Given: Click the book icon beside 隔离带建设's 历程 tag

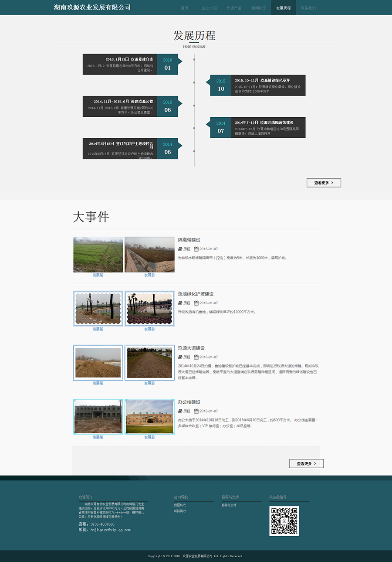Looking at the screenshot, I should tap(180, 249).
